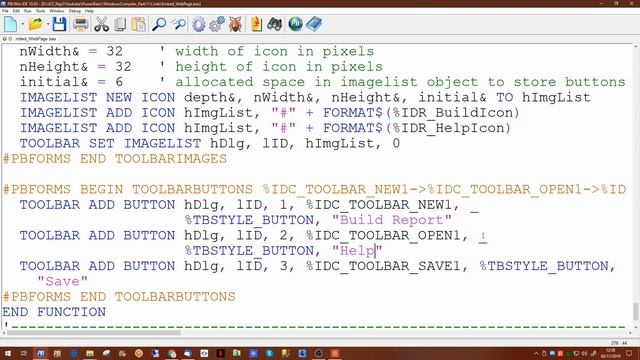The width and height of the screenshot is (640, 360).
Task: Cut selection with the scissors icon
Action: tap(101, 24)
